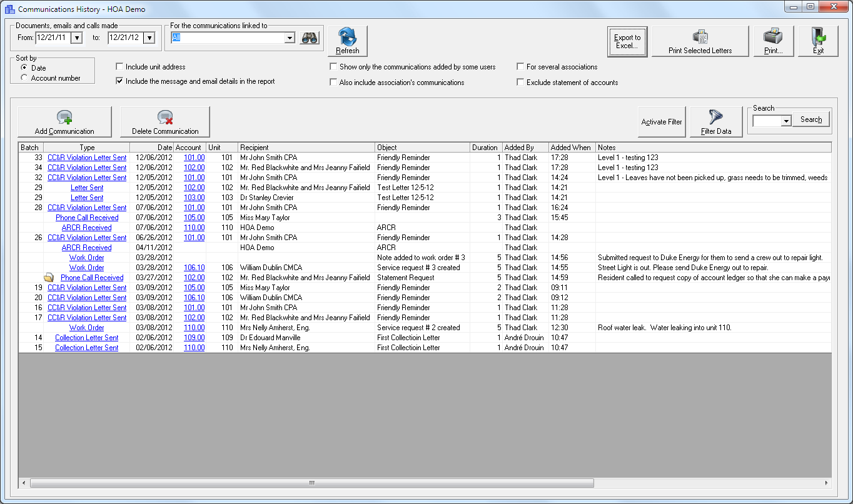This screenshot has height=504, width=853.
Task: Click the app icon in title bar
Action: [9, 9]
